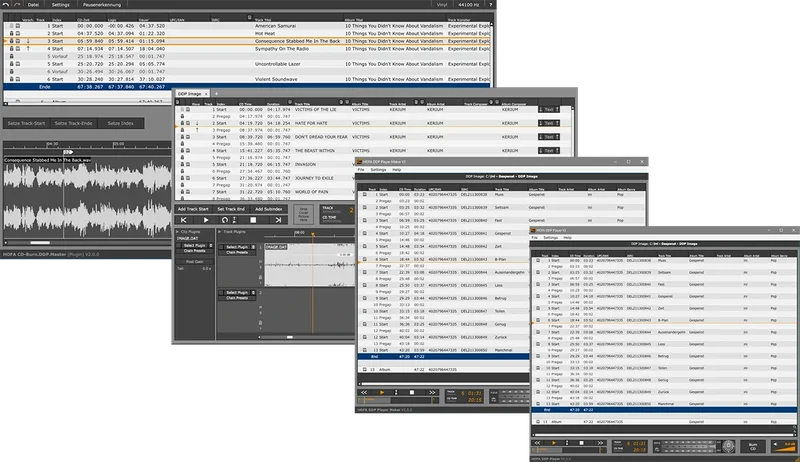Toggle lock icon on row 4 Start (Sympathy On The Radio)
The height and width of the screenshot is (462, 800).
pos(12,48)
